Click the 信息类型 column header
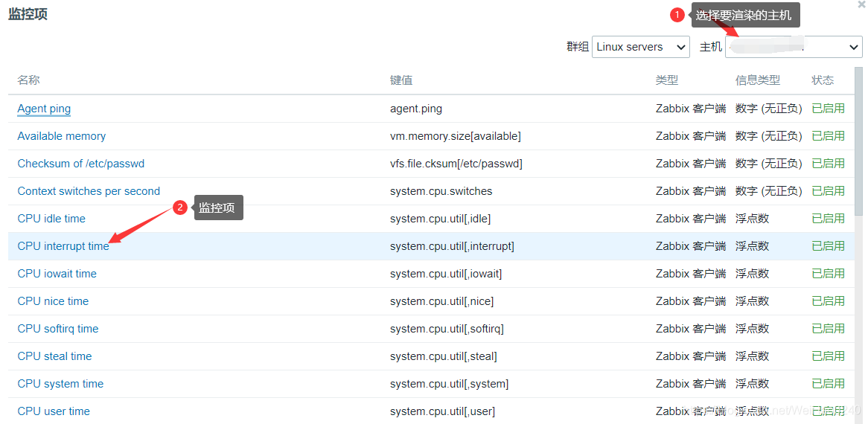The height and width of the screenshot is (424, 868). 758,80
